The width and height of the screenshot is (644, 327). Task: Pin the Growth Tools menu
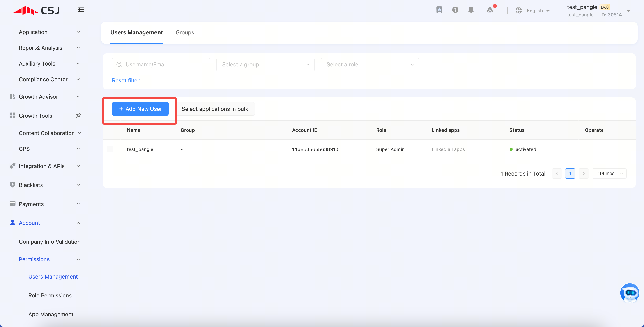[x=78, y=115]
